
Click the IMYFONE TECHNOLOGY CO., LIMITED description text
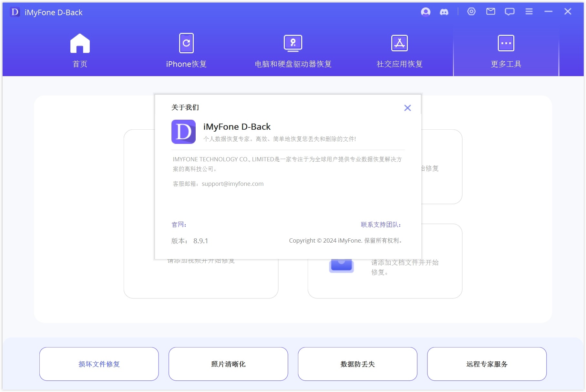[287, 164]
